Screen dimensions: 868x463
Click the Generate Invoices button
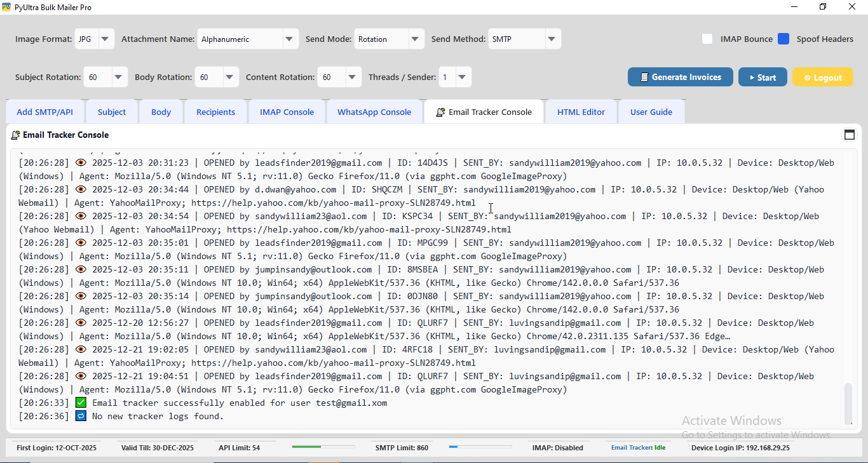(x=680, y=77)
